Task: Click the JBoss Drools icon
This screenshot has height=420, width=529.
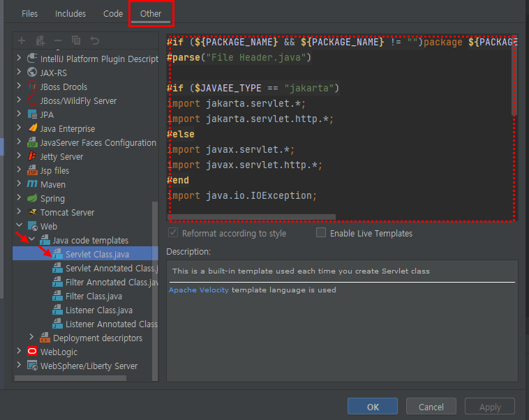Action: coord(32,87)
